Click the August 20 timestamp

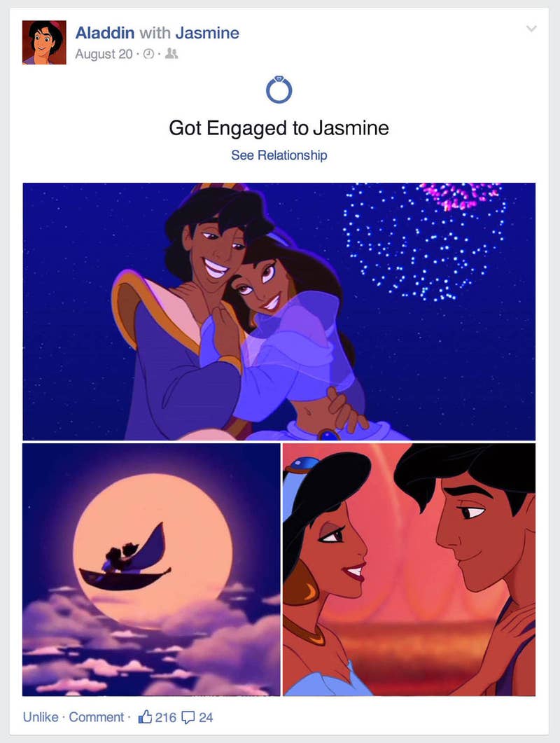point(104,54)
